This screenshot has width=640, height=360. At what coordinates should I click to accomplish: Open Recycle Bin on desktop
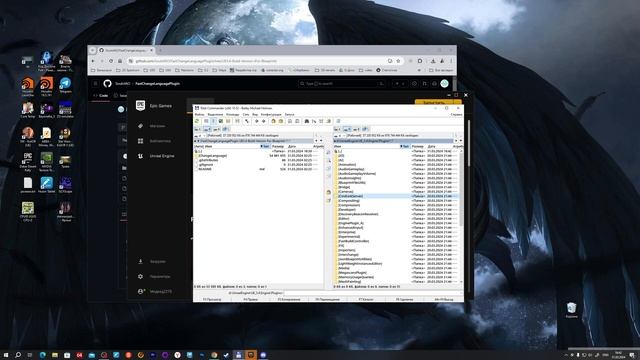(x=571, y=308)
